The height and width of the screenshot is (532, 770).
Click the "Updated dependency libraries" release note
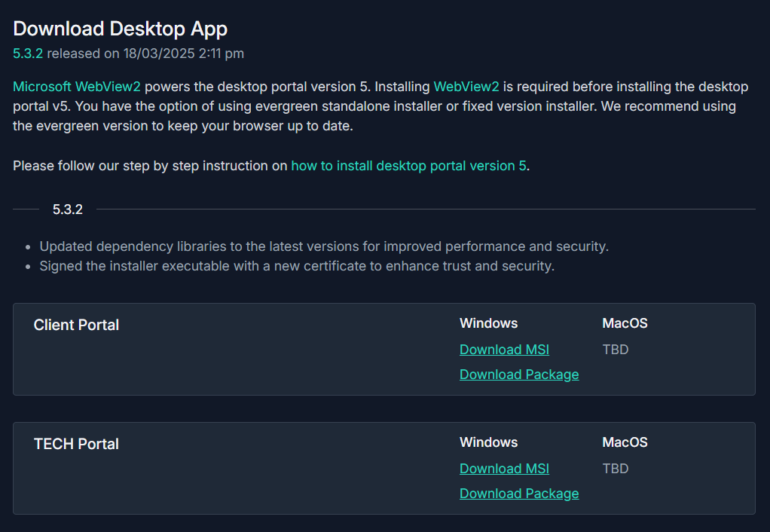tap(324, 246)
